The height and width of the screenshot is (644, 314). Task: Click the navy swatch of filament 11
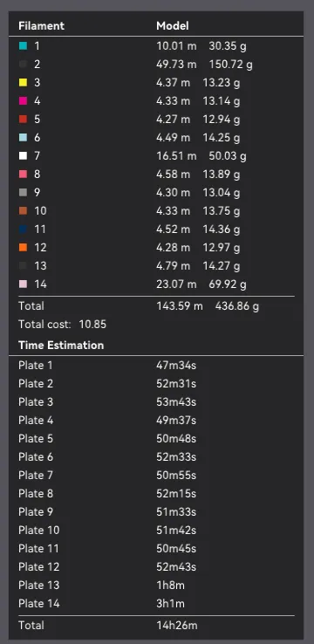(x=23, y=230)
